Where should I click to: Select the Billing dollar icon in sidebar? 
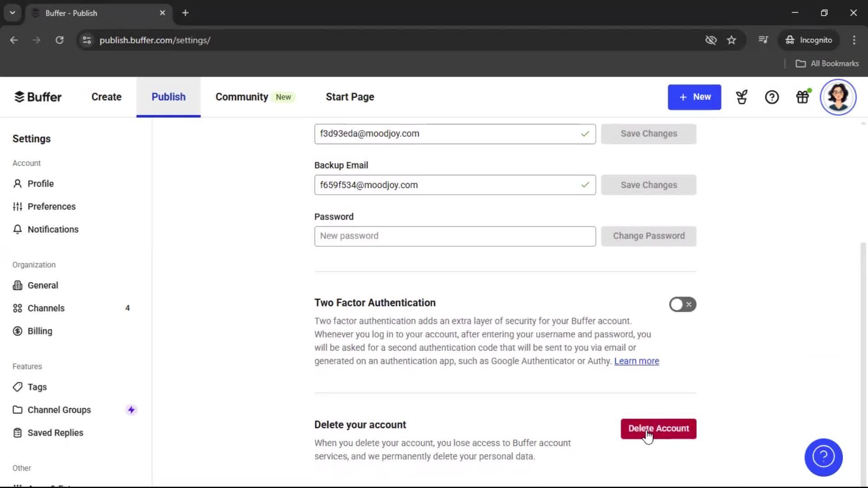click(17, 331)
